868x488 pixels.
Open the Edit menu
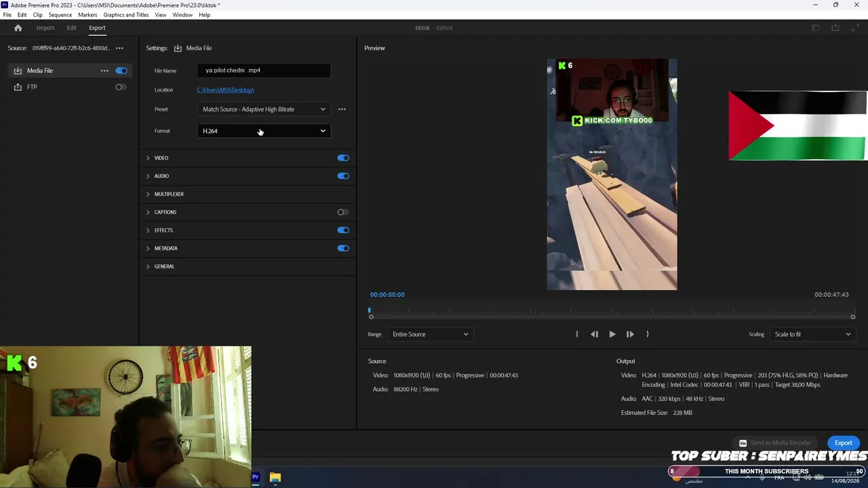tap(22, 15)
